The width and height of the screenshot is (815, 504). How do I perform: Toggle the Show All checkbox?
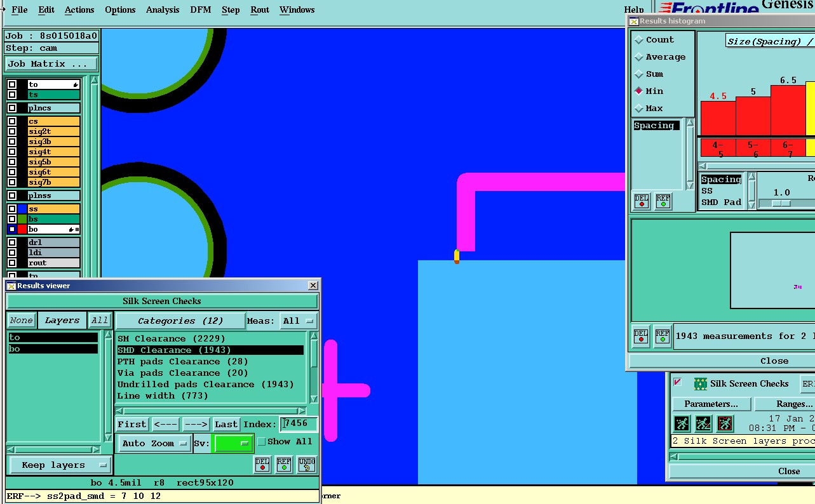261,441
